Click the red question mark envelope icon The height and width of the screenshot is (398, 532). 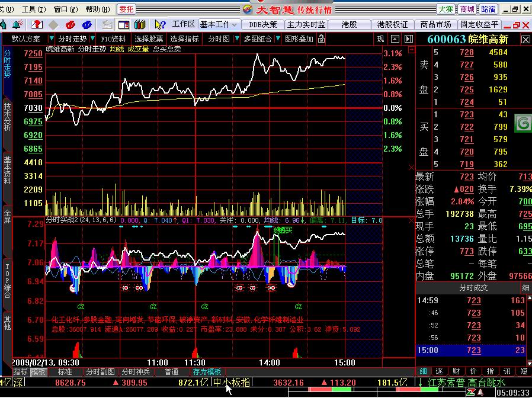pos(37,24)
